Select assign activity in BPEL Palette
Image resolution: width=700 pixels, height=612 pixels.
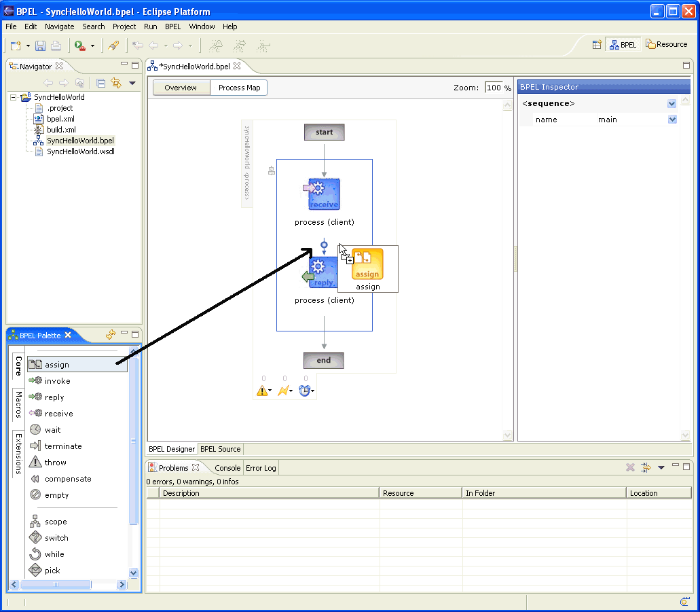pos(77,365)
